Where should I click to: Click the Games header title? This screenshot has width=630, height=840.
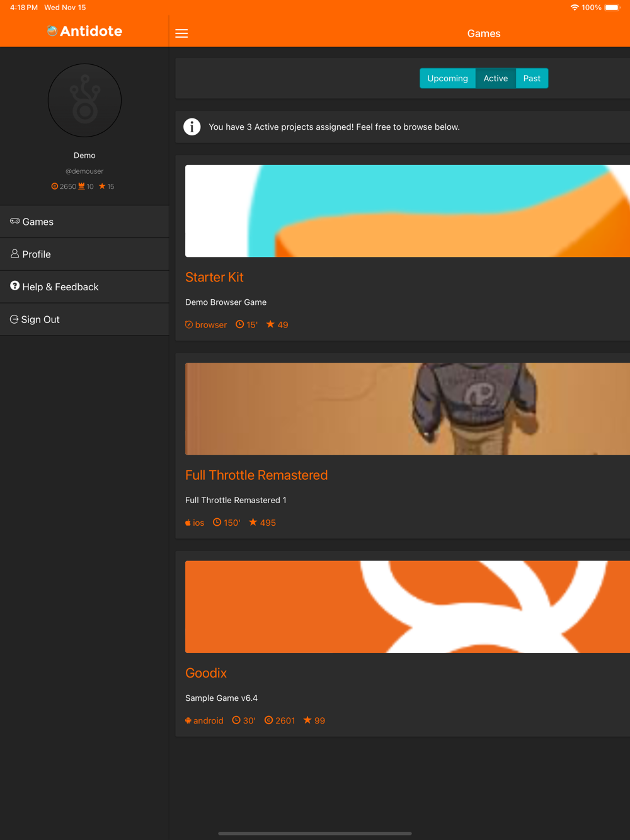tap(484, 33)
